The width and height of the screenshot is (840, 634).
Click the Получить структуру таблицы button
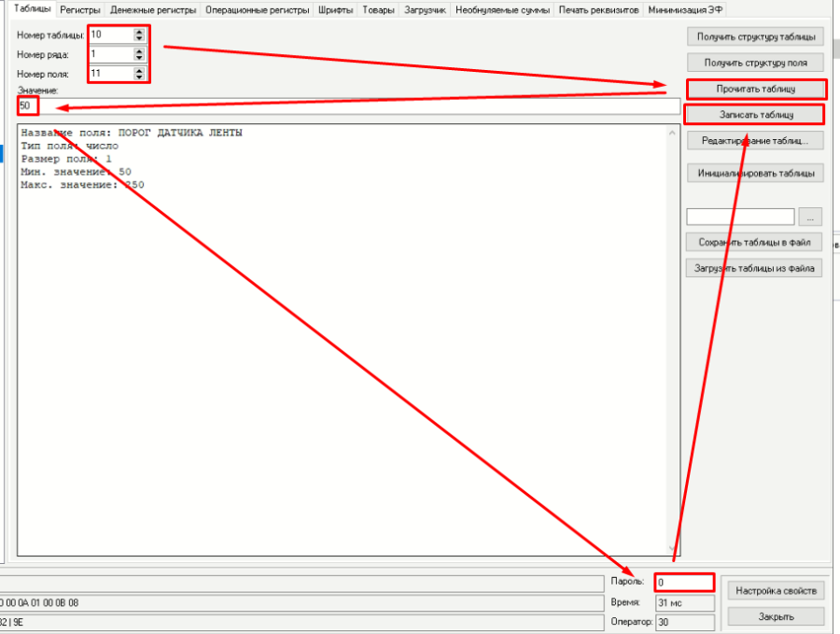(756, 37)
